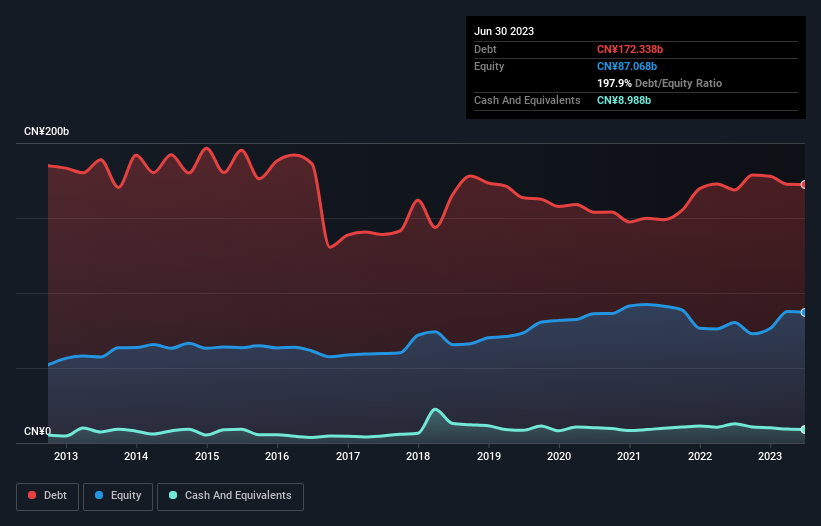Click the Equity label in tooltip
Viewport: 821px width, 526px height.
point(489,66)
